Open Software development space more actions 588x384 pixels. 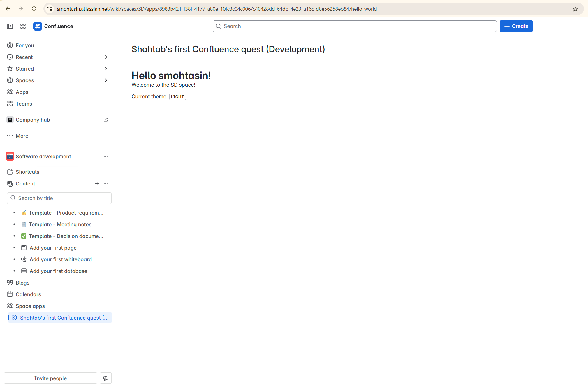click(x=106, y=157)
